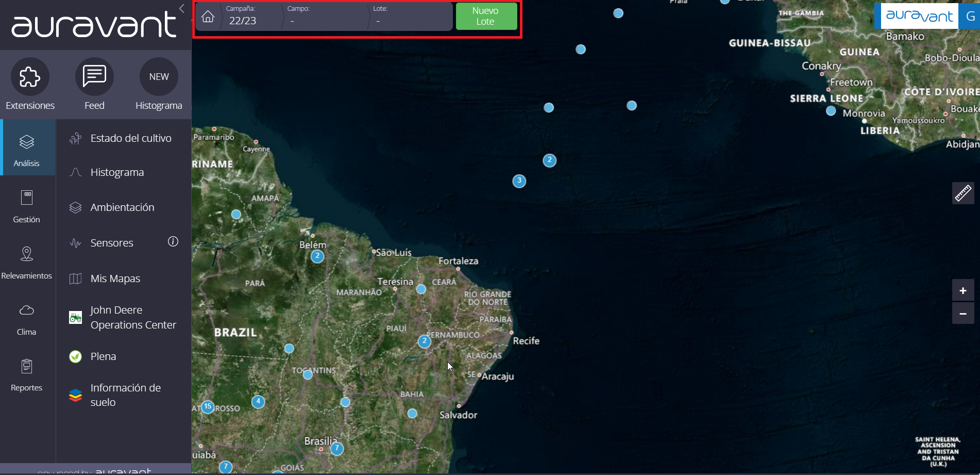Click the field marker in Tocantins
This screenshot has width=980, height=475.
(x=308, y=375)
